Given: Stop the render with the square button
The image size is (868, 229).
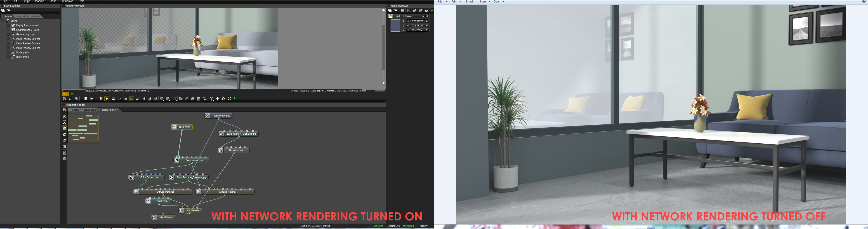Looking at the screenshot, I should coord(86,99).
